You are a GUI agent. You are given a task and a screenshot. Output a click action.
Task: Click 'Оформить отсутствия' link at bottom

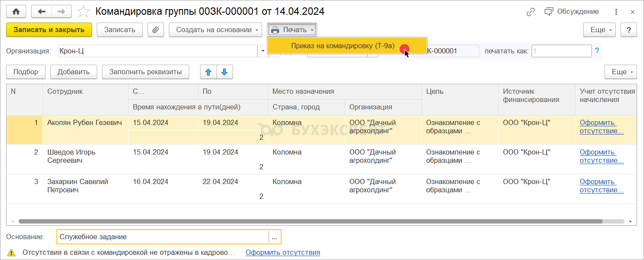pos(283,252)
